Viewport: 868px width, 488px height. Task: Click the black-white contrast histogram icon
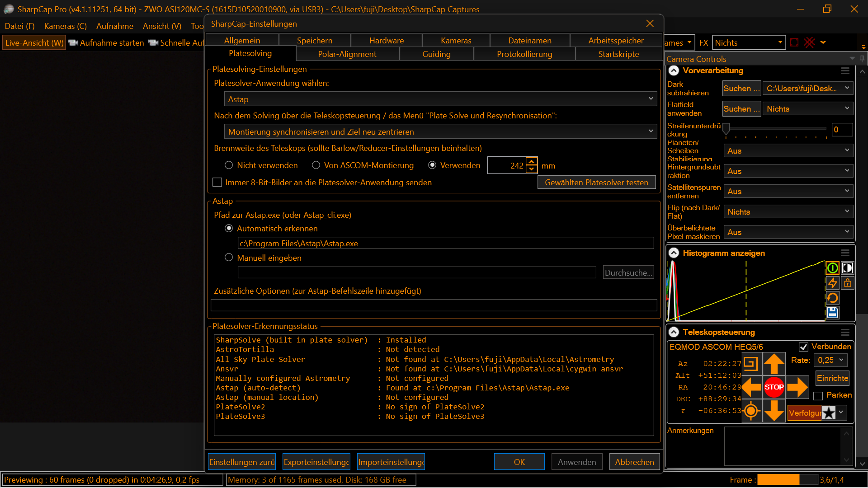[848, 268]
